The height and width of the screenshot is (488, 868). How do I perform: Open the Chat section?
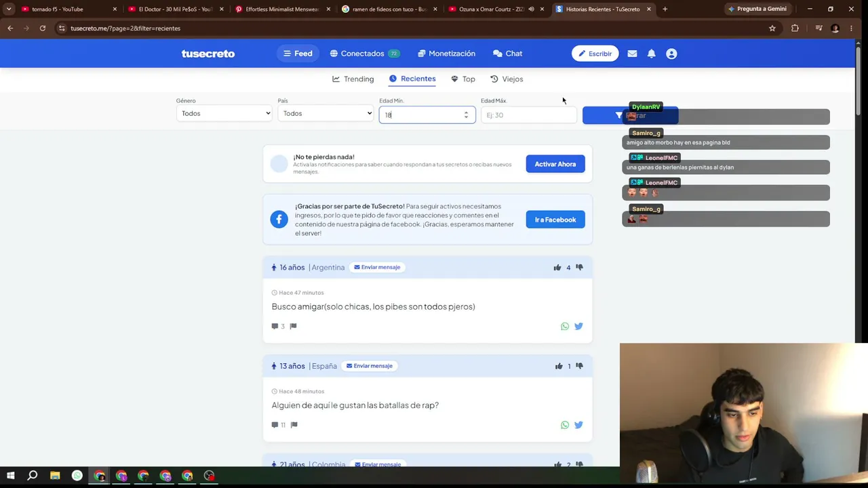[x=507, y=54]
